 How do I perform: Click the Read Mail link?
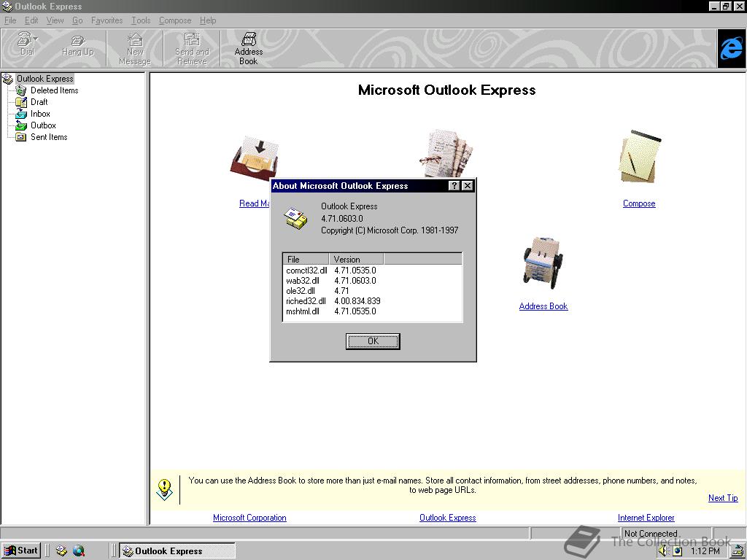coord(254,203)
